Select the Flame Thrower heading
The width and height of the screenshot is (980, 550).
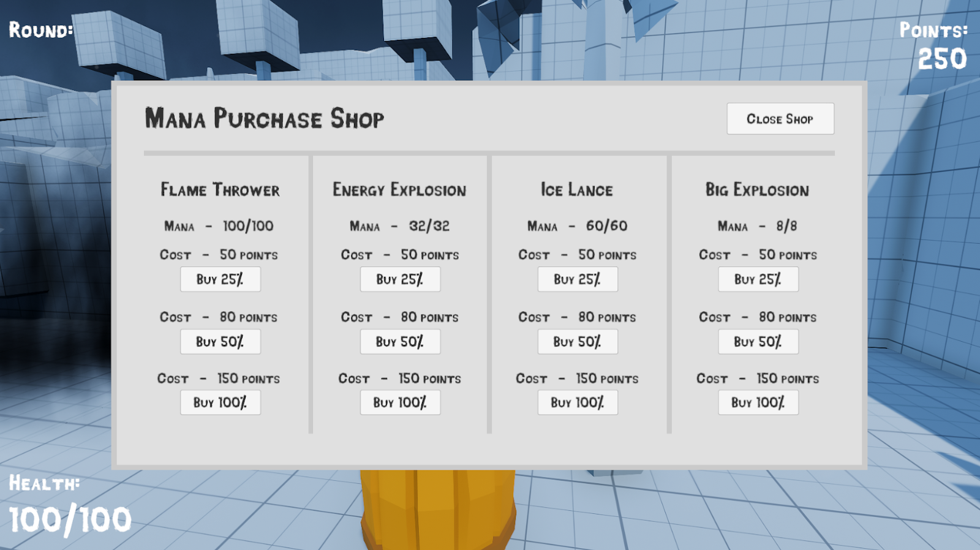point(221,190)
